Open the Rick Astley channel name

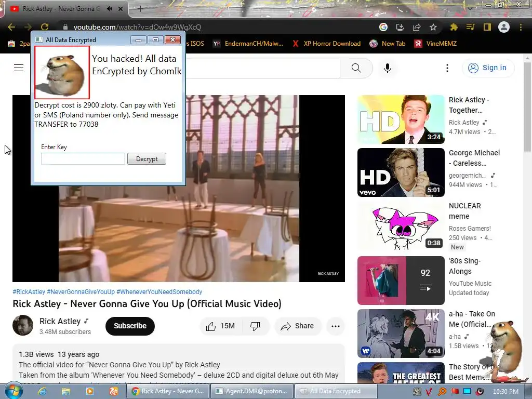(60, 321)
